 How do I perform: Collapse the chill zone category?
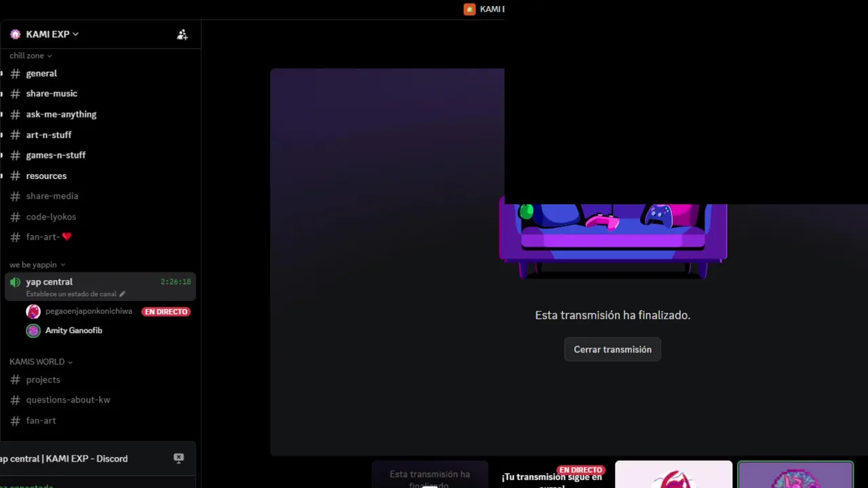point(31,56)
